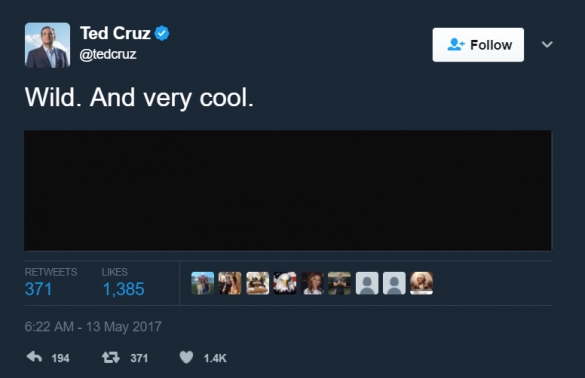The height and width of the screenshot is (378, 585).
Task: Click the woman with red hair avatar
Action: coord(312,283)
